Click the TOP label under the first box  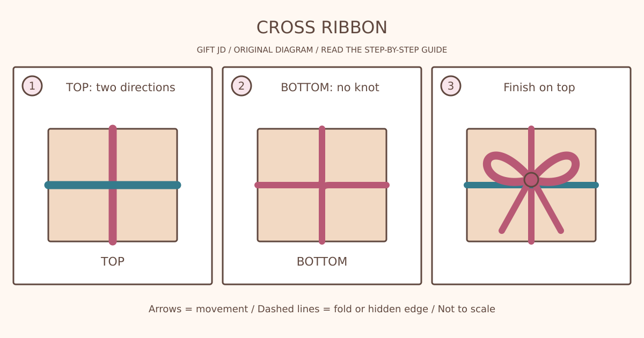(x=113, y=262)
